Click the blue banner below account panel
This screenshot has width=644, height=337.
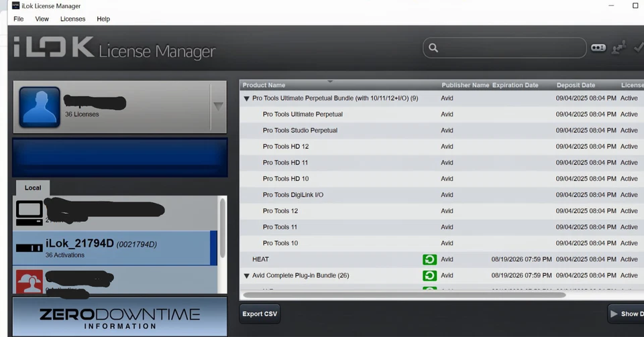(x=120, y=158)
